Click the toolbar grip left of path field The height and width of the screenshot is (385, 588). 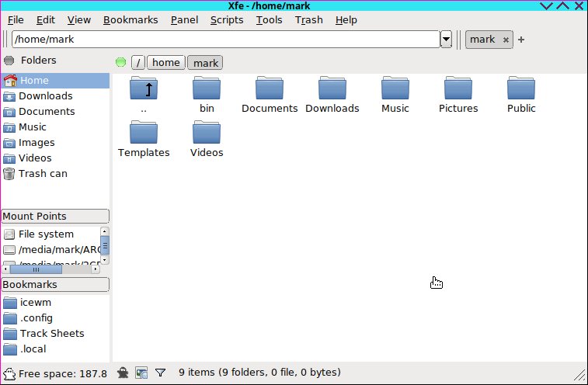click(x=5, y=39)
